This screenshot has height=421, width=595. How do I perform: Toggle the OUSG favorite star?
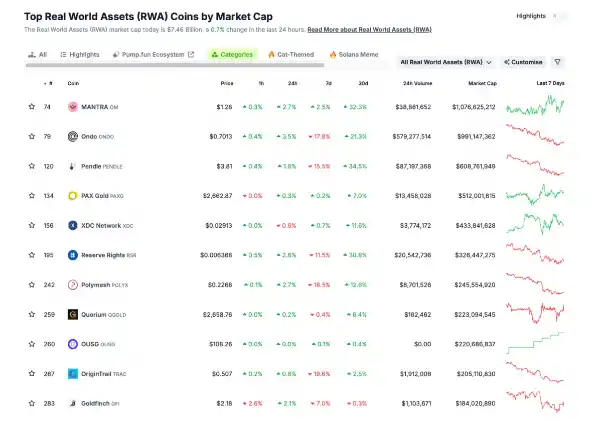32,344
